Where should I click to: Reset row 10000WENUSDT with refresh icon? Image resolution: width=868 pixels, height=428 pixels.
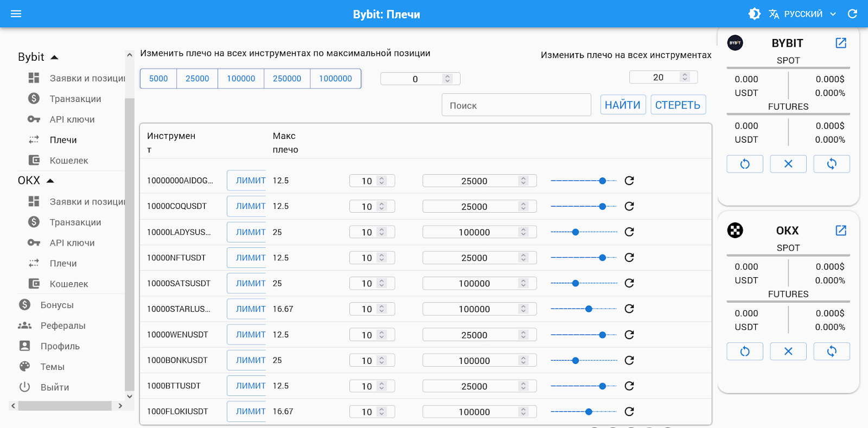click(629, 335)
